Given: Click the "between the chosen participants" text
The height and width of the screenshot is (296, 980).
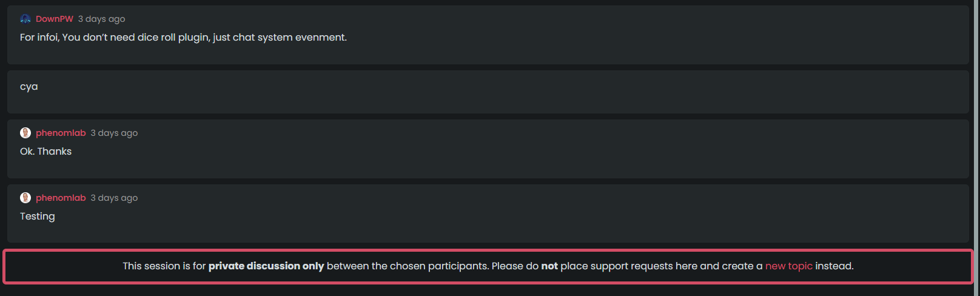Looking at the screenshot, I should tap(407, 266).
